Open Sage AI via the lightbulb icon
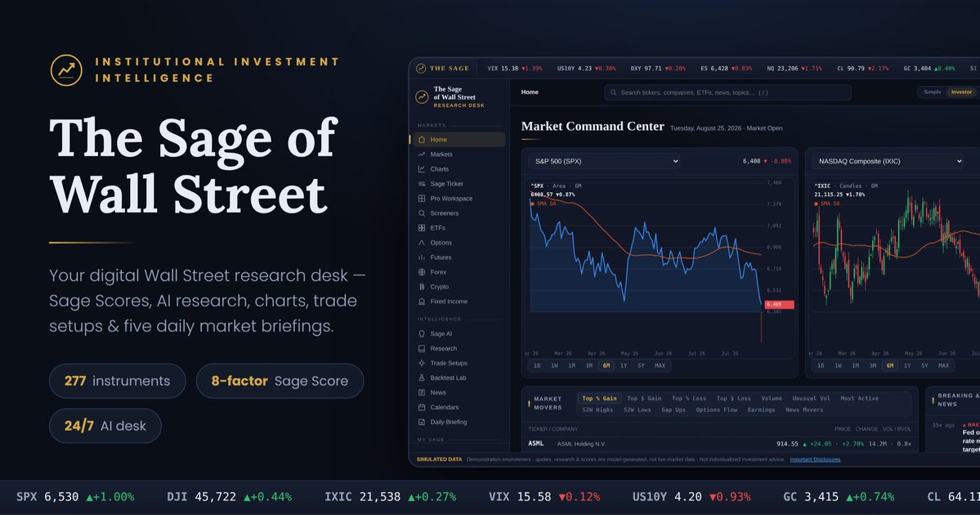Image resolution: width=980 pixels, height=515 pixels. tap(422, 334)
